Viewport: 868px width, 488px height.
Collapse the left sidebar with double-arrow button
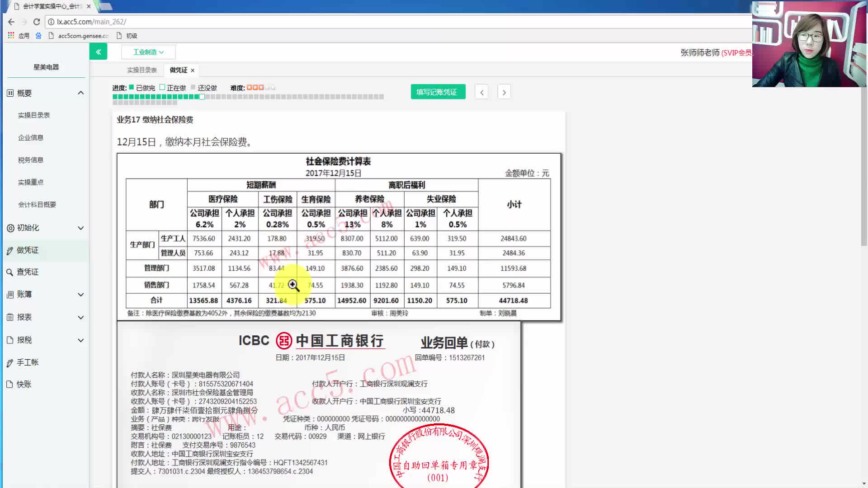[98, 52]
